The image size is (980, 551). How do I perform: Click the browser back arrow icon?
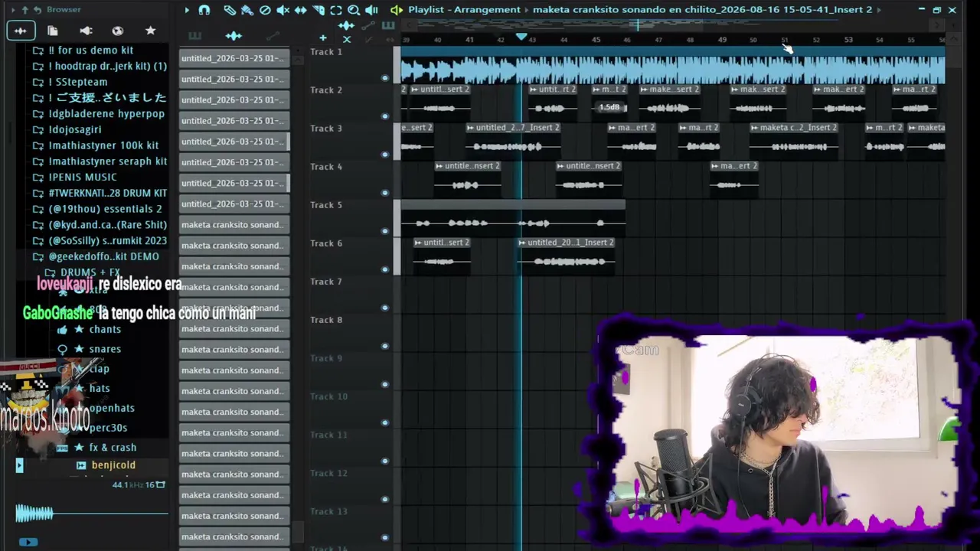coord(37,10)
